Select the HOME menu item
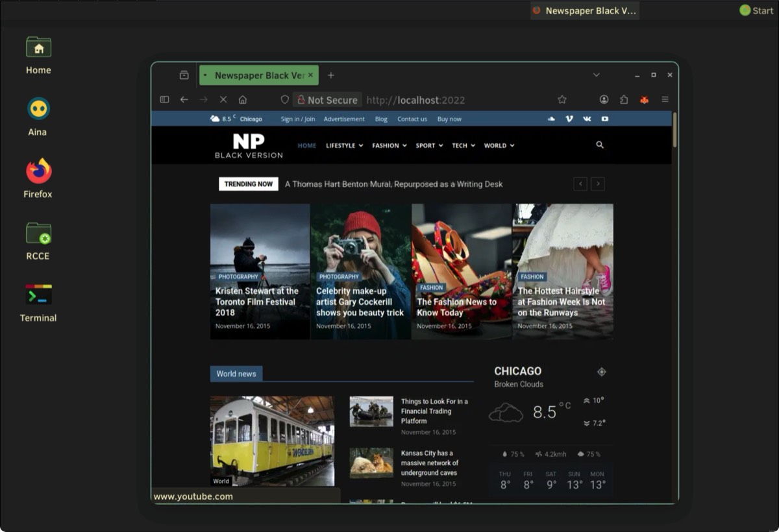The image size is (779, 532). tap(307, 145)
